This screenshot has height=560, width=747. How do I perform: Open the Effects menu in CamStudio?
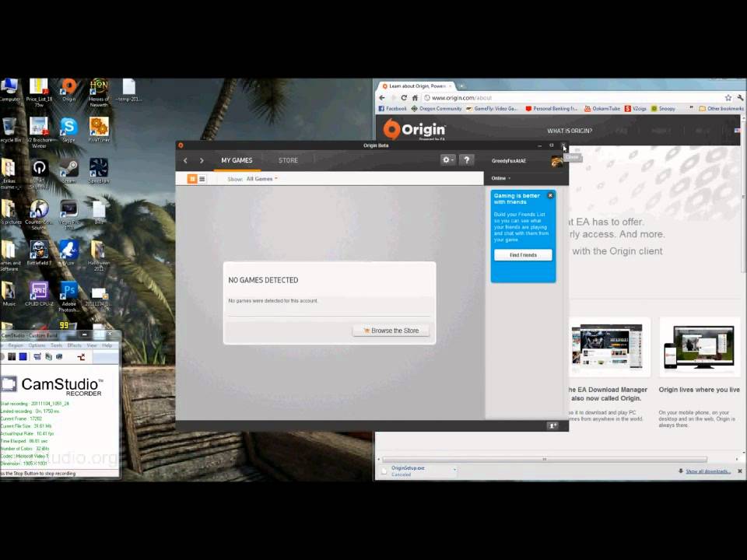pyautogui.click(x=75, y=345)
